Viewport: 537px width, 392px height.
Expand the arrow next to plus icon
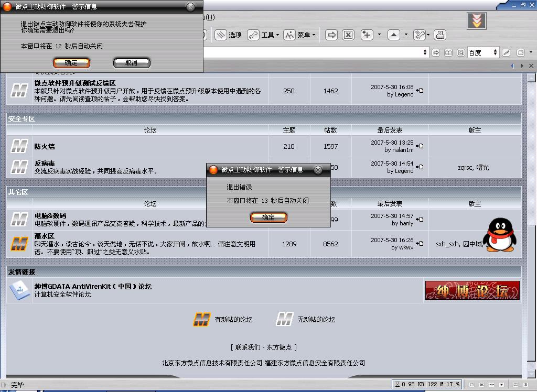(379, 35)
